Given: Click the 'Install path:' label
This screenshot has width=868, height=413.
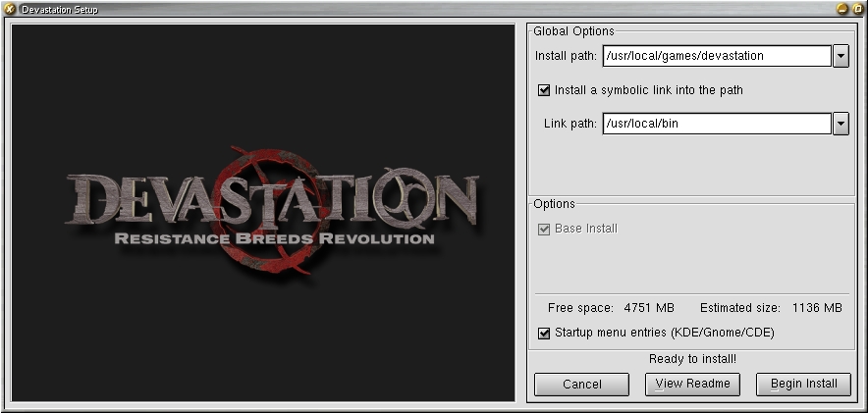Looking at the screenshot, I should (x=566, y=56).
